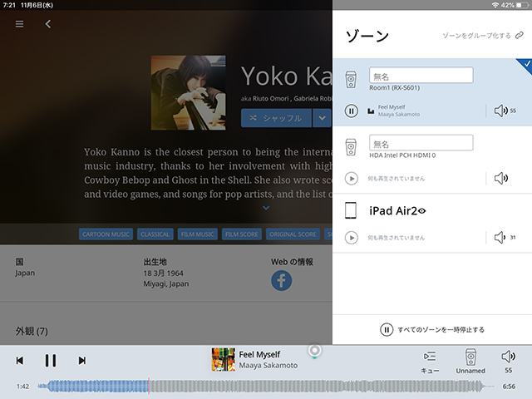The image size is (532, 399).
Task: Click ゾーンをグループ化する text
Action: 476,36
